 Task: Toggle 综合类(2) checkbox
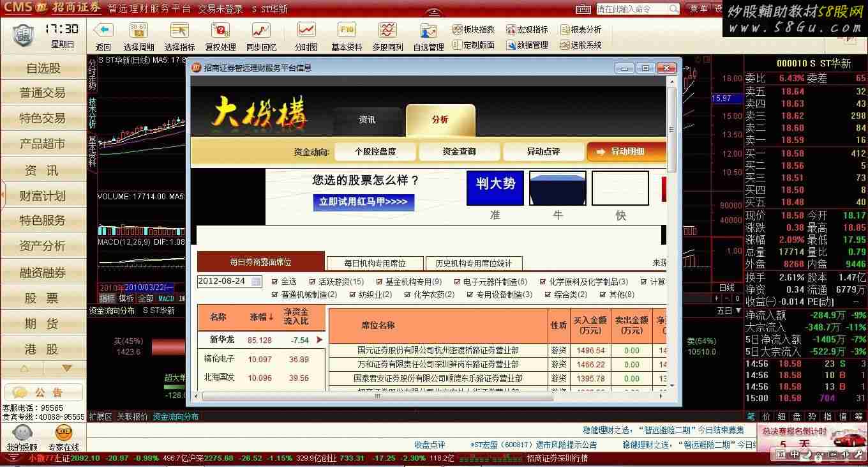point(548,295)
